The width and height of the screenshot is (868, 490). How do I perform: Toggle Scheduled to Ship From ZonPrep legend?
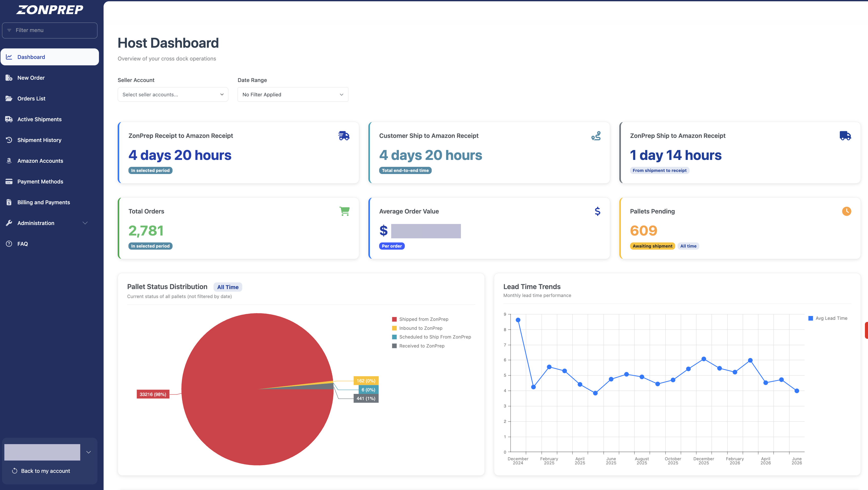[432, 337]
